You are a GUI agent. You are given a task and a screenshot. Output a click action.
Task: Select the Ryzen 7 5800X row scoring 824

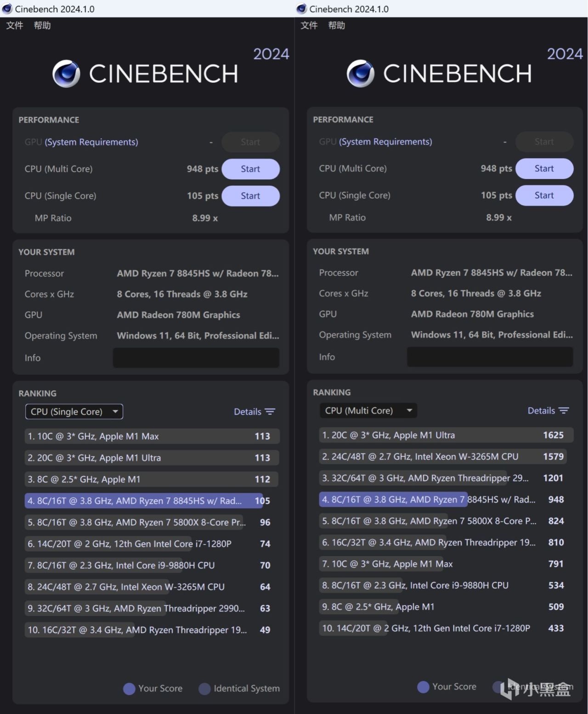[446, 521]
